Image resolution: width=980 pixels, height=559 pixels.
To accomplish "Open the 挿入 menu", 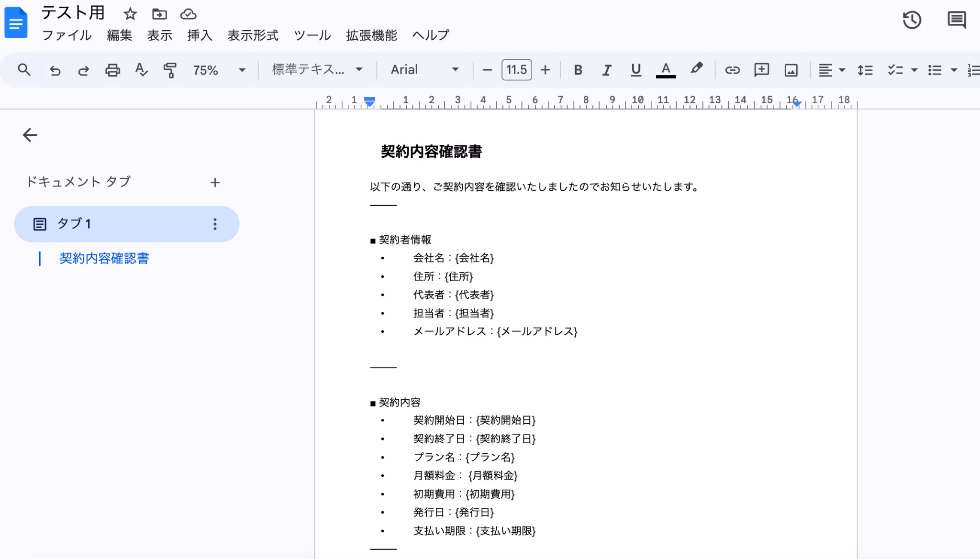I will tap(200, 35).
